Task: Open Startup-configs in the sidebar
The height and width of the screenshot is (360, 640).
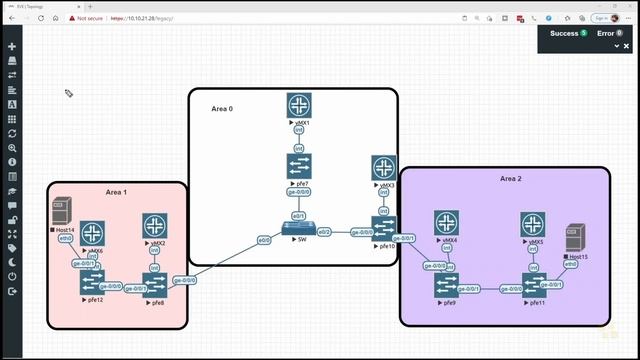Action: pyautogui.click(x=12, y=90)
